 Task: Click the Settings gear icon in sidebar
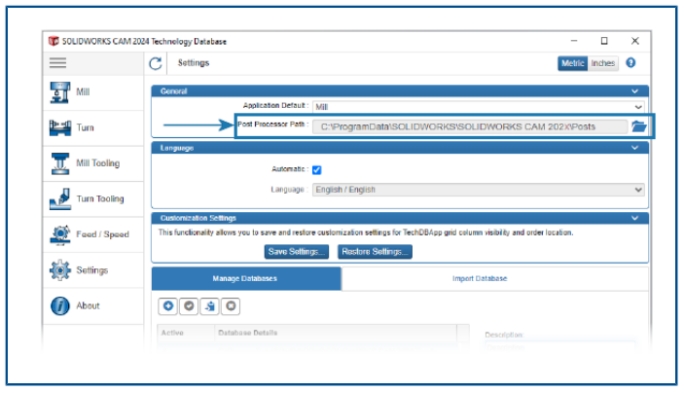[x=60, y=270]
